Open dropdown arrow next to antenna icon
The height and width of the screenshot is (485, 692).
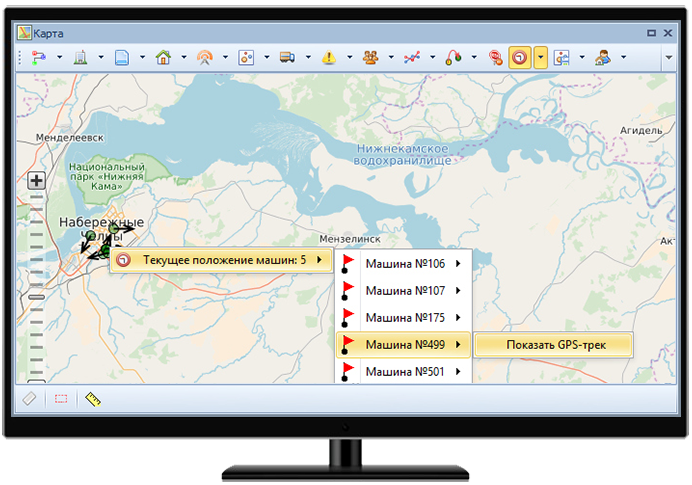pyautogui.click(x=226, y=57)
